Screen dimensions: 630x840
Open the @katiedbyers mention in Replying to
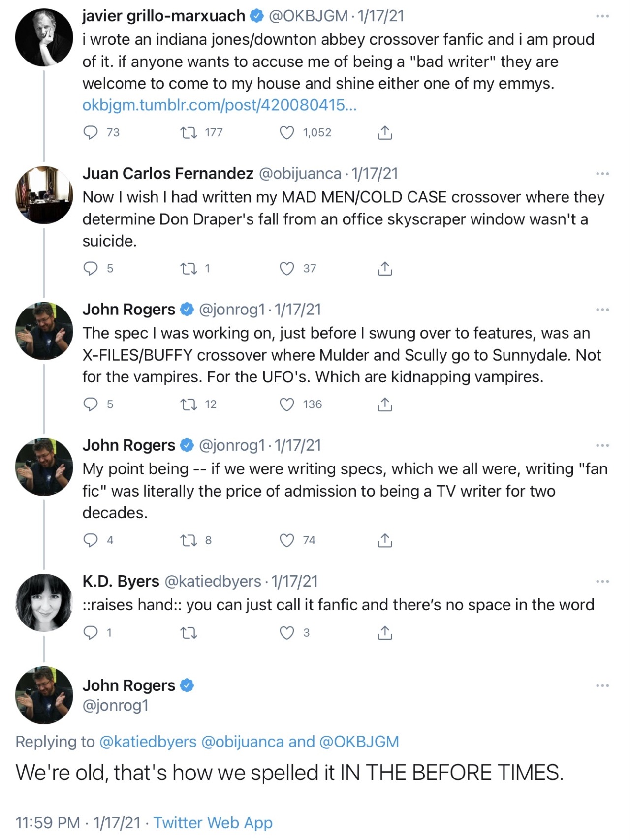click(x=148, y=742)
